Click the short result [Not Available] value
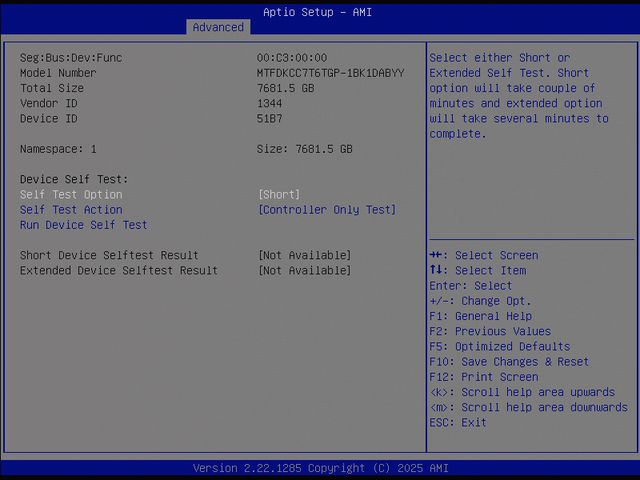Viewport: 640px width, 480px height. (x=304, y=256)
